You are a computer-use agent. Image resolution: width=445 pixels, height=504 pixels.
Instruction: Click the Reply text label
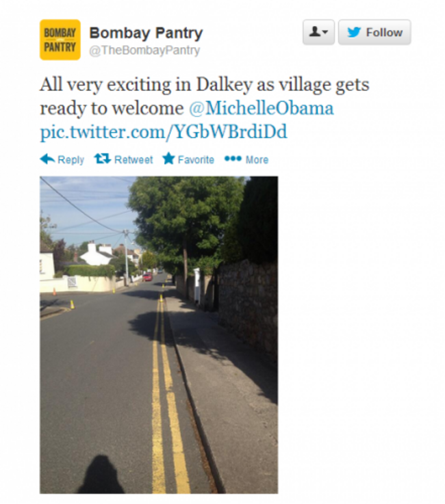point(71,160)
